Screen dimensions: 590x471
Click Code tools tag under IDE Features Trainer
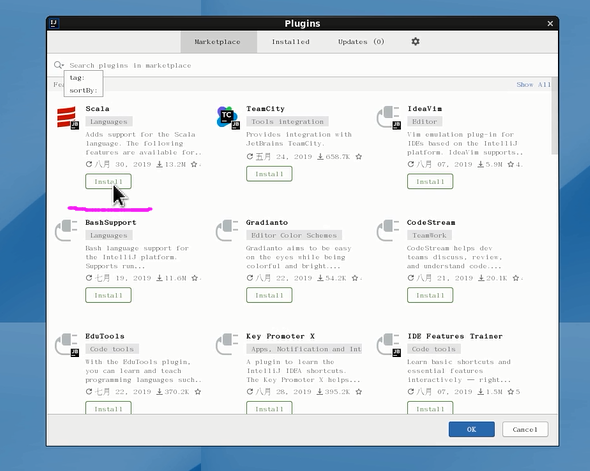[x=433, y=349]
